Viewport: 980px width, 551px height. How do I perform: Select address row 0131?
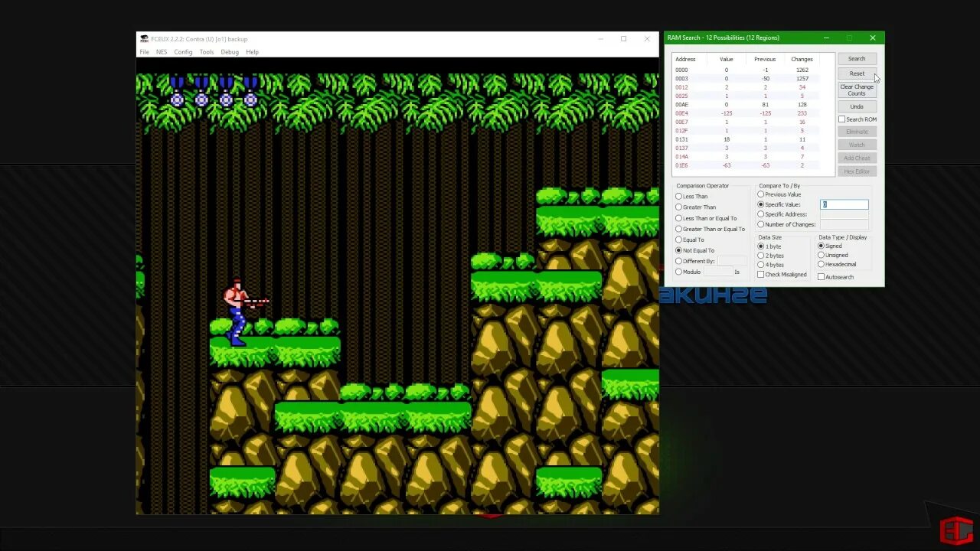click(x=746, y=139)
